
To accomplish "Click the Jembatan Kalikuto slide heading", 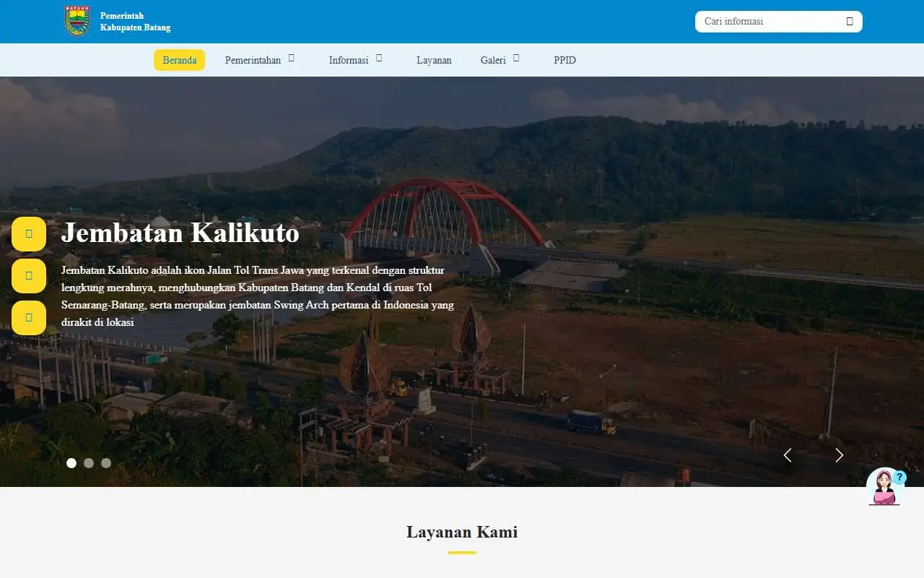I will pos(180,233).
